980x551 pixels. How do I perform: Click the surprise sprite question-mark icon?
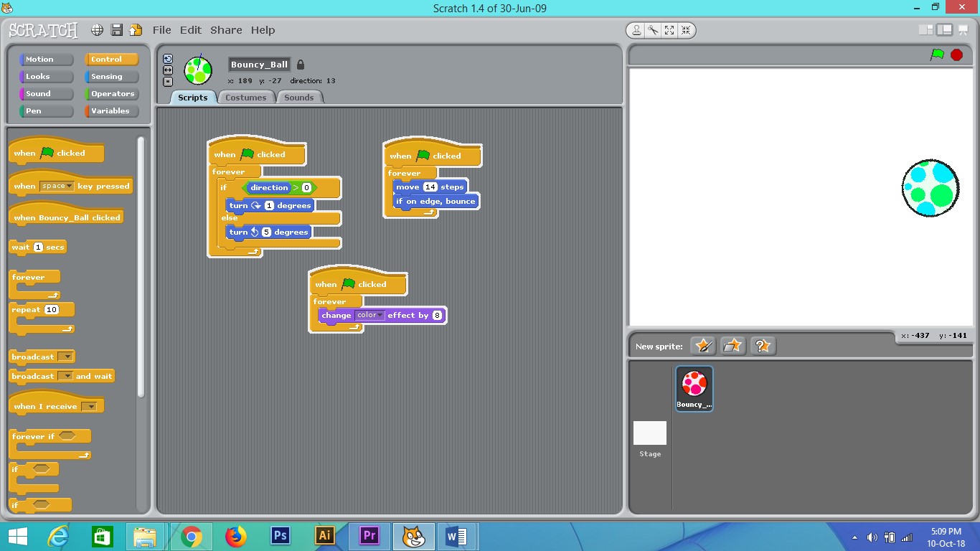point(763,345)
